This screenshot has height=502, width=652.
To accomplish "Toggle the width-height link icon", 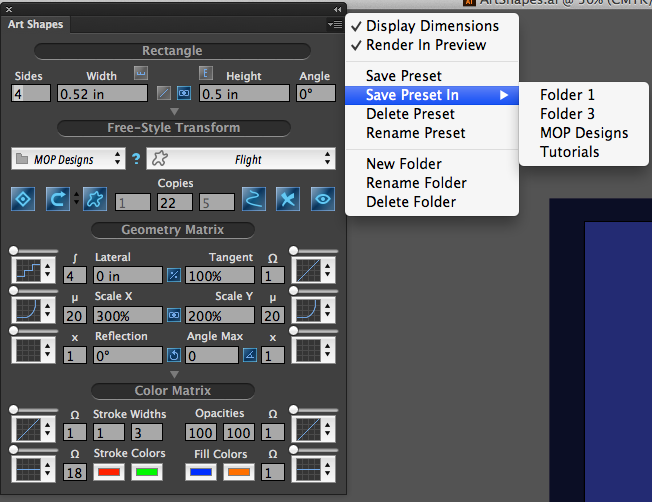I will (184, 93).
